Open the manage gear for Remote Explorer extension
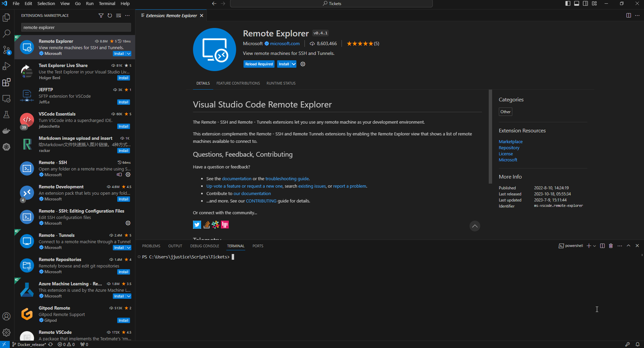Screen dimensions: 644x348 coord(302,64)
